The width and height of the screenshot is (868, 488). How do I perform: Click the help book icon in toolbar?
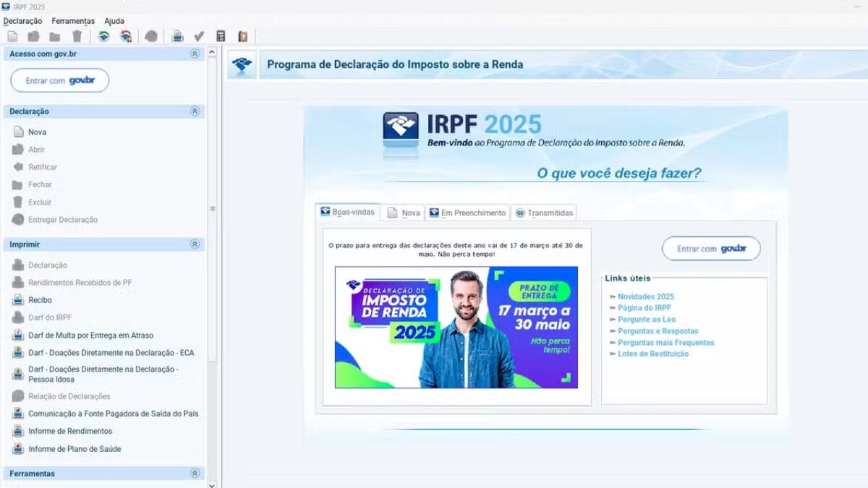click(x=243, y=36)
